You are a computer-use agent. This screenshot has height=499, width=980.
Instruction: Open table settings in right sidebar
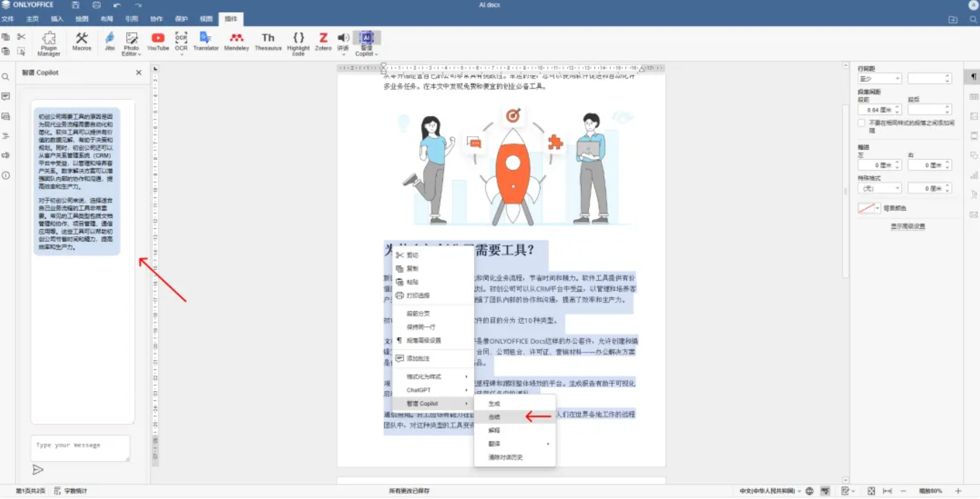pyautogui.click(x=974, y=96)
